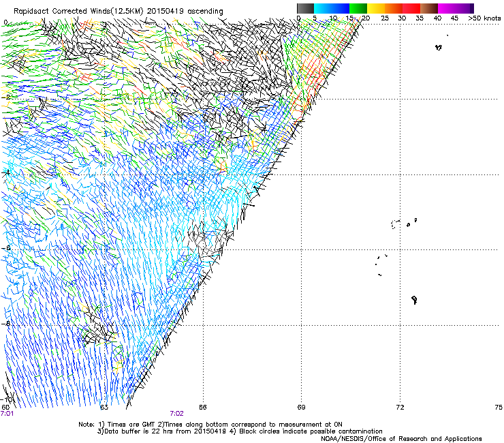504x443 pixels.
Task: Click the latitude label '-8'
Action: pos(5,324)
